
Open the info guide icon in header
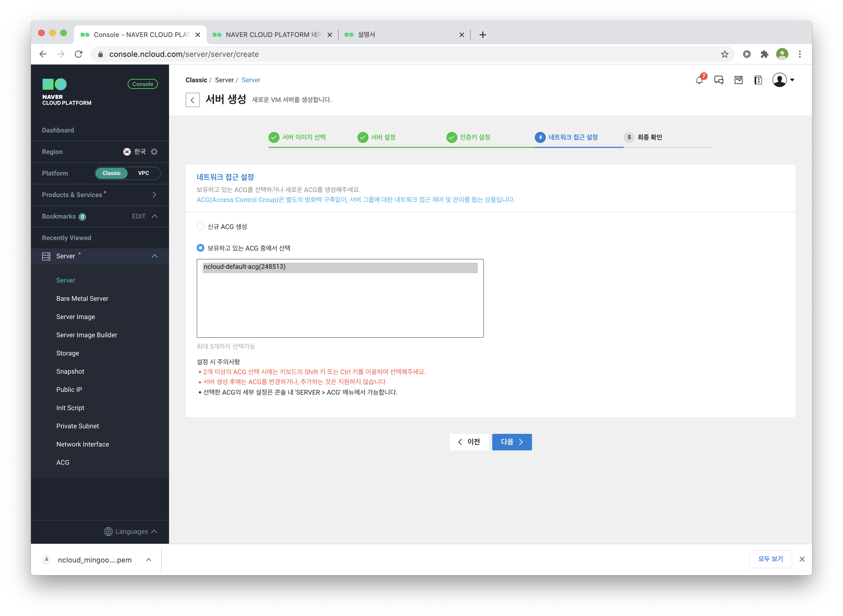[x=758, y=80]
